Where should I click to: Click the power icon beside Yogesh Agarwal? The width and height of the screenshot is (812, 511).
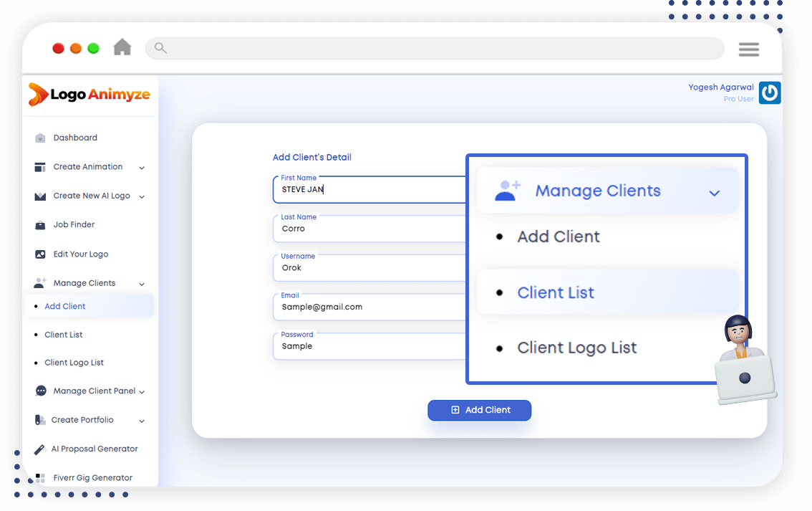(x=769, y=92)
